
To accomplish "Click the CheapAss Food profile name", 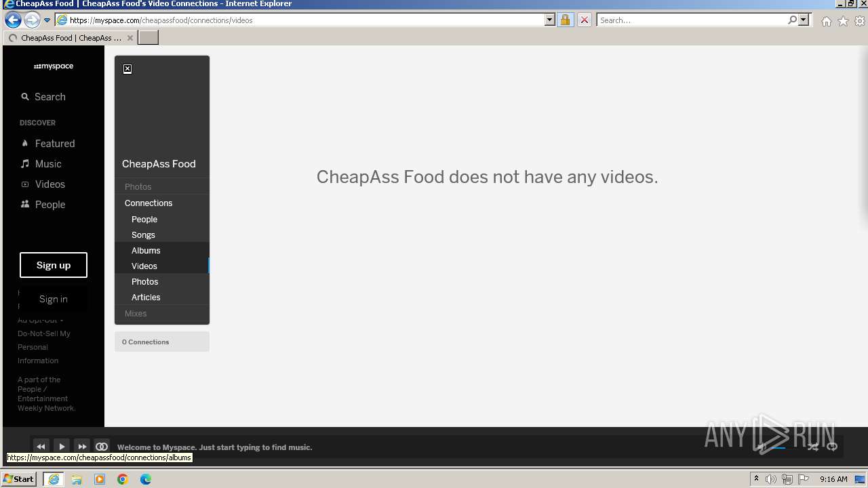I will [159, 164].
